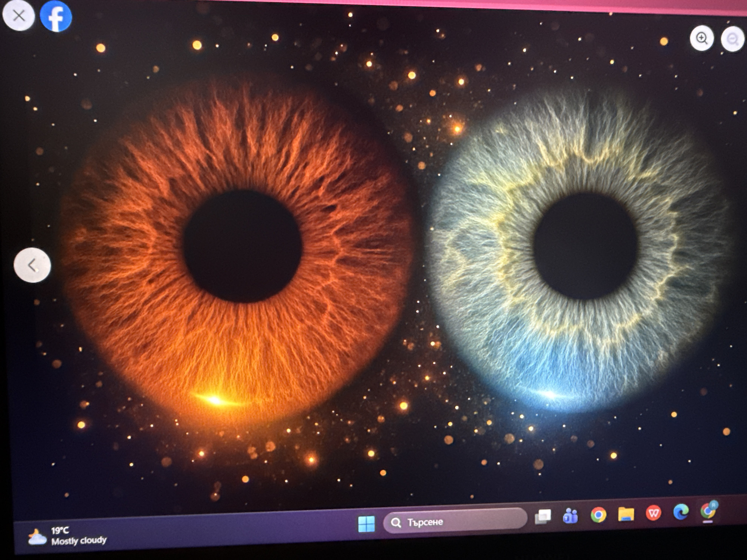Viewport: 747px width, 560px height.
Task: Open Microsoft Edge from the taskbar
Action: point(681,512)
